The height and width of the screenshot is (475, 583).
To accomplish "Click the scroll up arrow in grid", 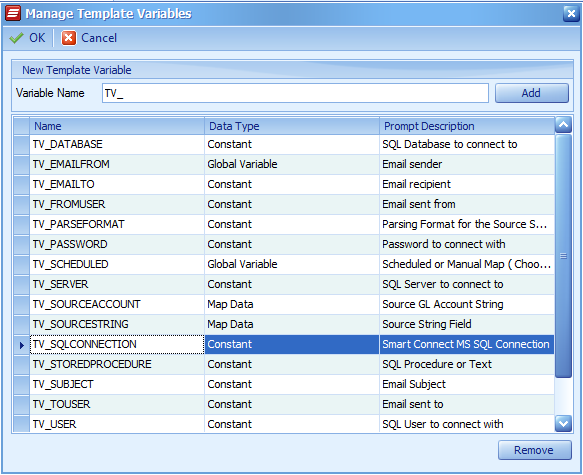I will 563,125.
